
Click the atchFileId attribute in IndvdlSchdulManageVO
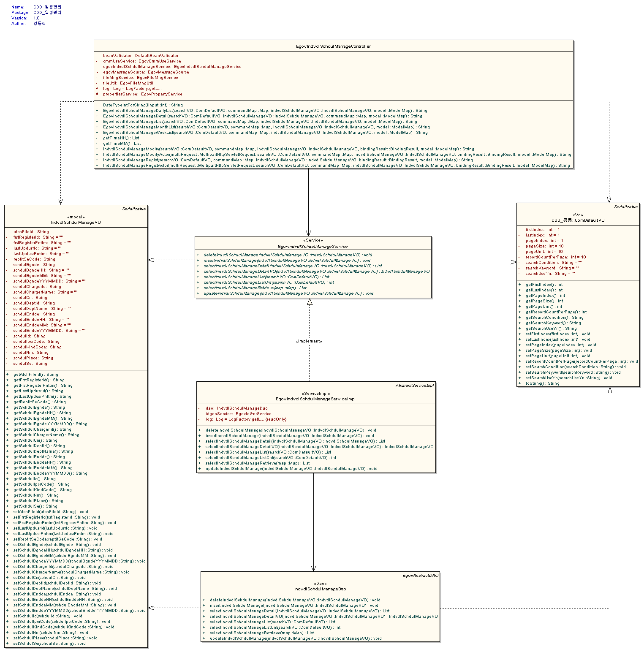(31, 232)
